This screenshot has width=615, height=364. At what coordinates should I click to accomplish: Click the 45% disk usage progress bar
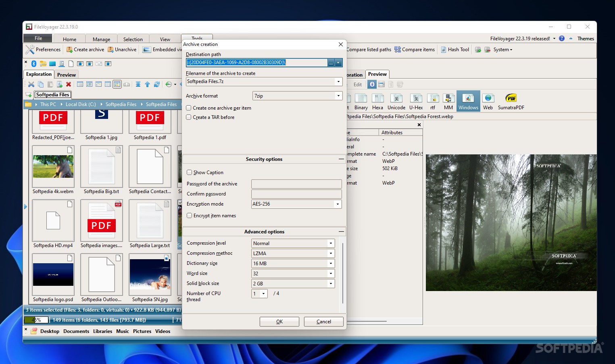(x=36, y=320)
